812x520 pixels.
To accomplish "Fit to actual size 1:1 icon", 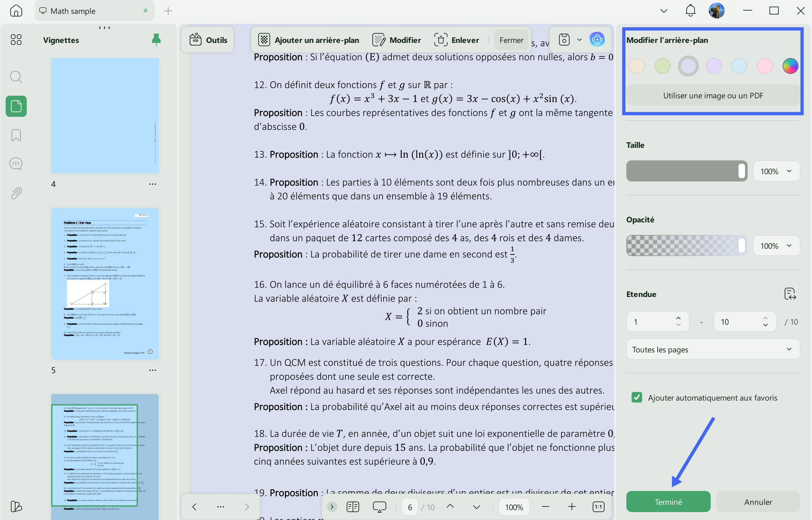I will point(598,506).
